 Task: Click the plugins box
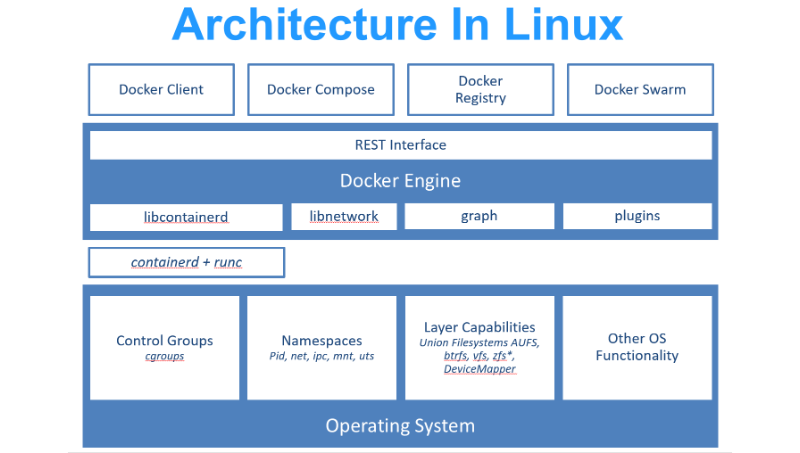point(637,216)
